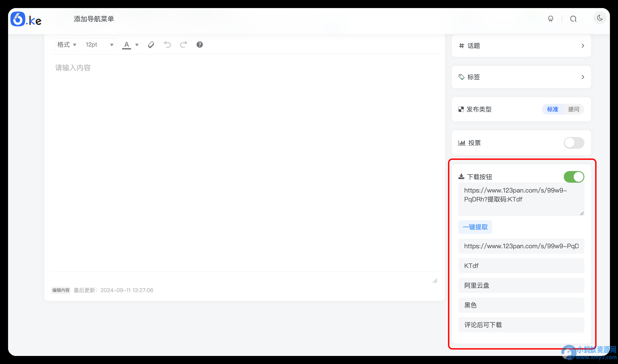Click the tag icon beside 标签

click(462, 77)
